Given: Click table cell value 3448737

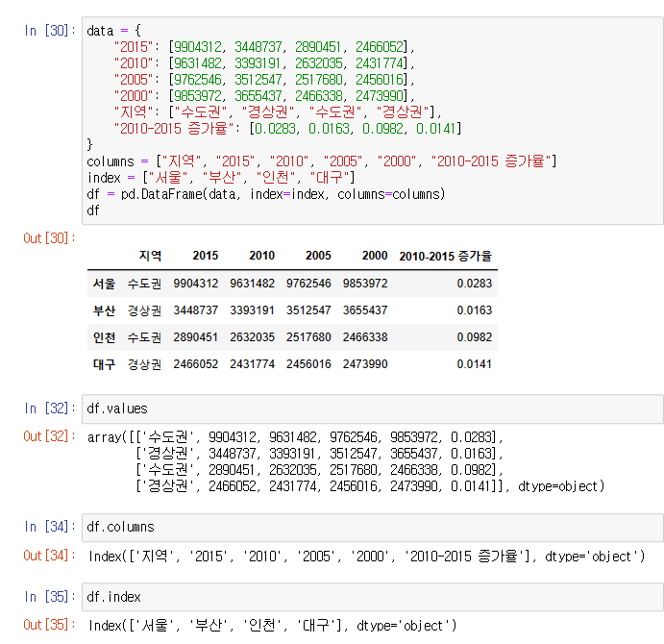Looking at the screenshot, I should pos(196,310).
